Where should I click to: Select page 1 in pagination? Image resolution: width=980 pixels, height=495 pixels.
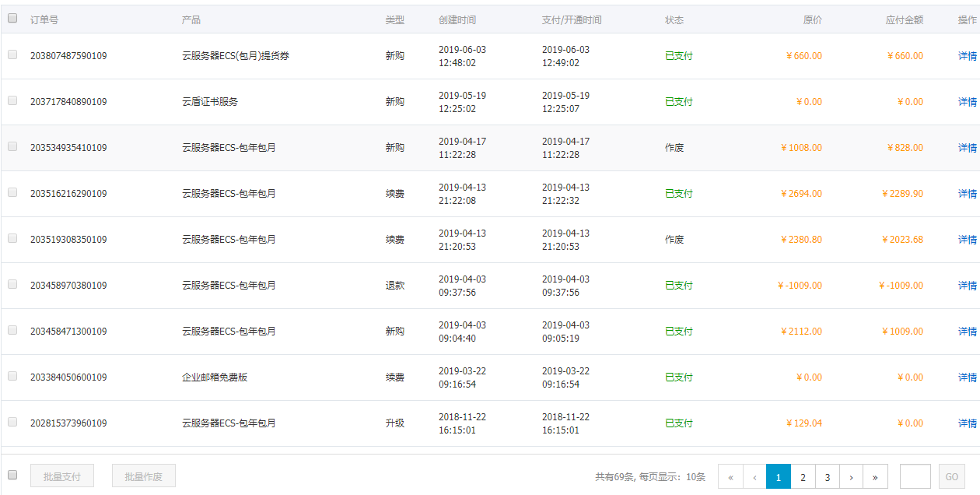coord(779,477)
